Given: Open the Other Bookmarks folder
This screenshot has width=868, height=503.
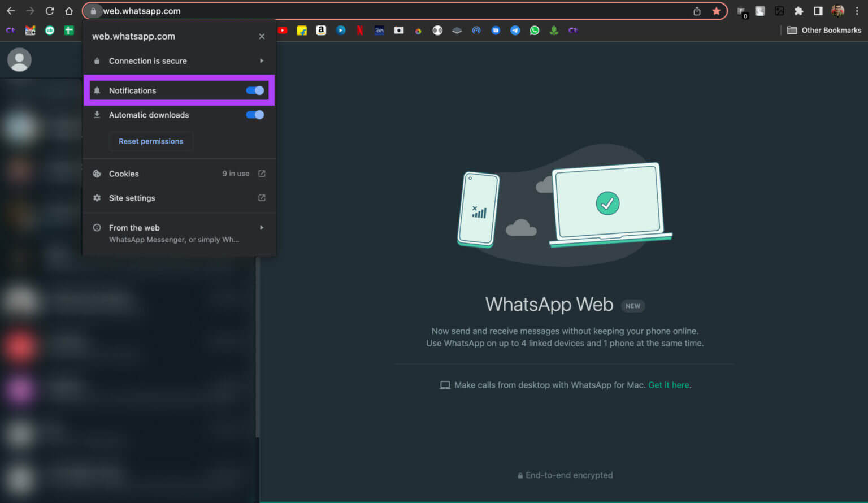Looking at the screenshot, I should coord(824,31).
